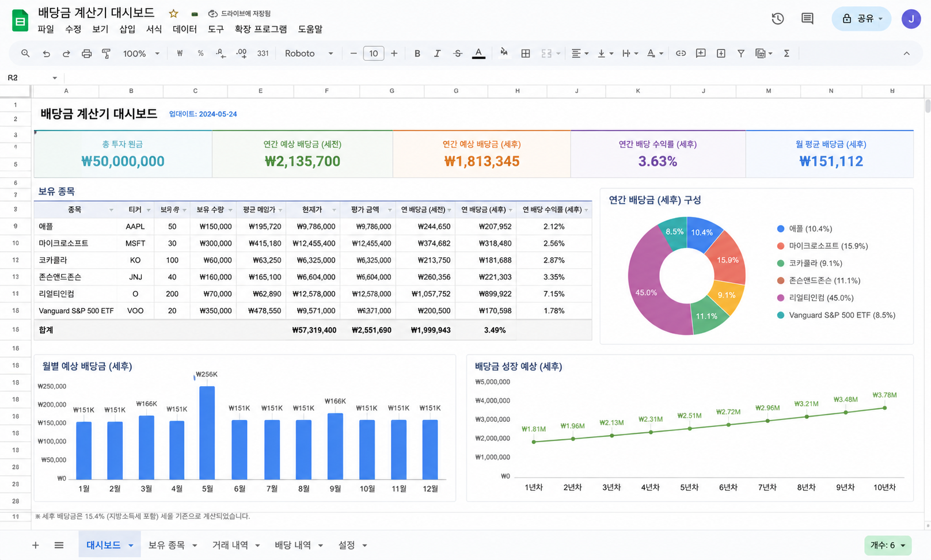Click the Share button
This screenshot has height=560, width=931.
861,19
